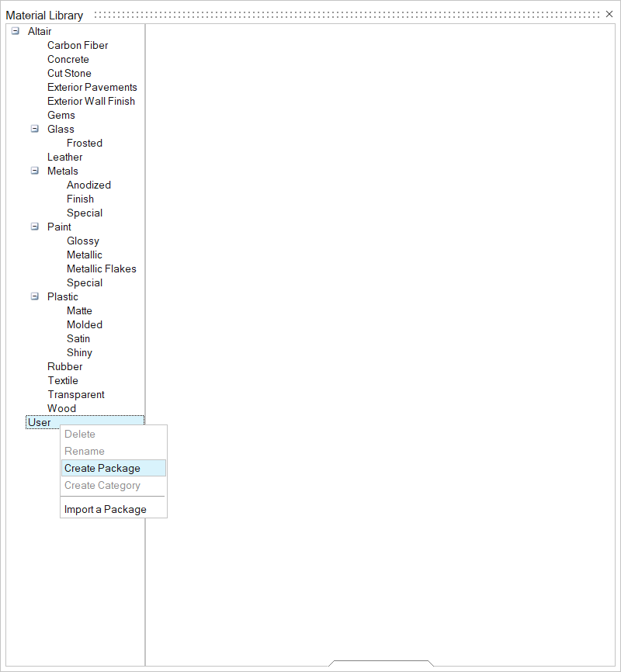Screen dimensions: 621x672
Task: Open the Wood materials category
Action: [61, 408]
